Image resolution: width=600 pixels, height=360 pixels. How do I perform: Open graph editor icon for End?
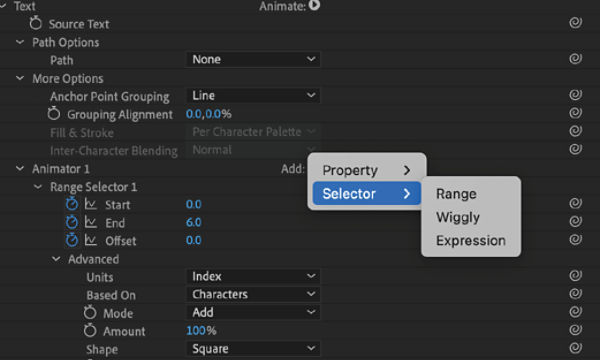91,222
